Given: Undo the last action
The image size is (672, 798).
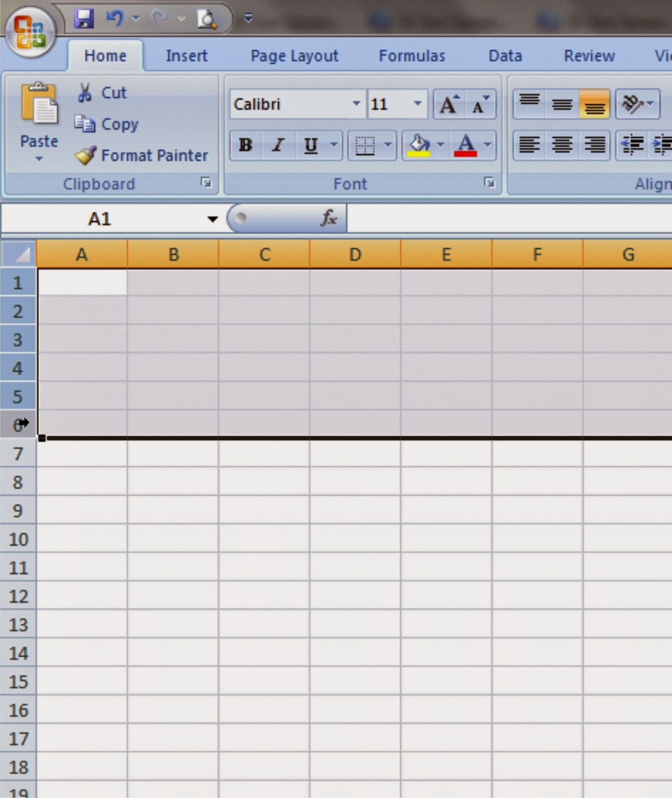Looking at the screenshot, I should (x=115, y=19).
